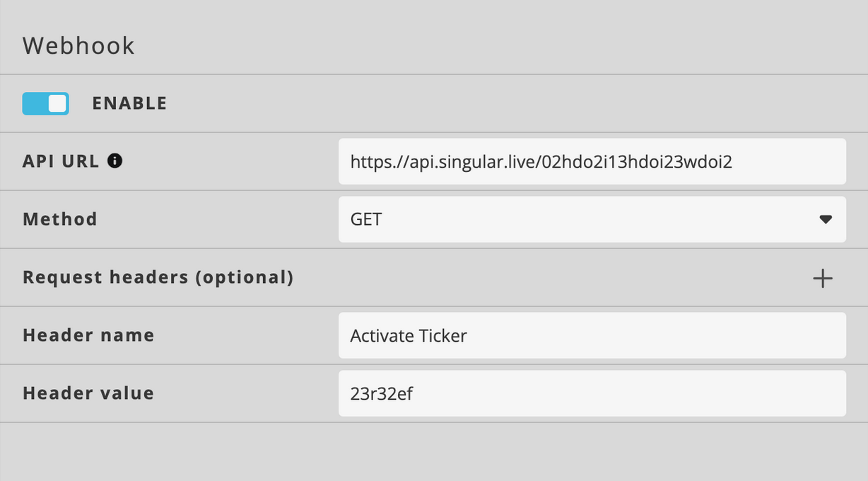Toggle the webhook ENABLE switch

45,103
